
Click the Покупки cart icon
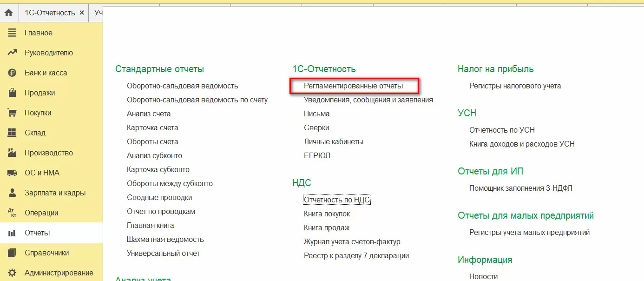(12, 113)
